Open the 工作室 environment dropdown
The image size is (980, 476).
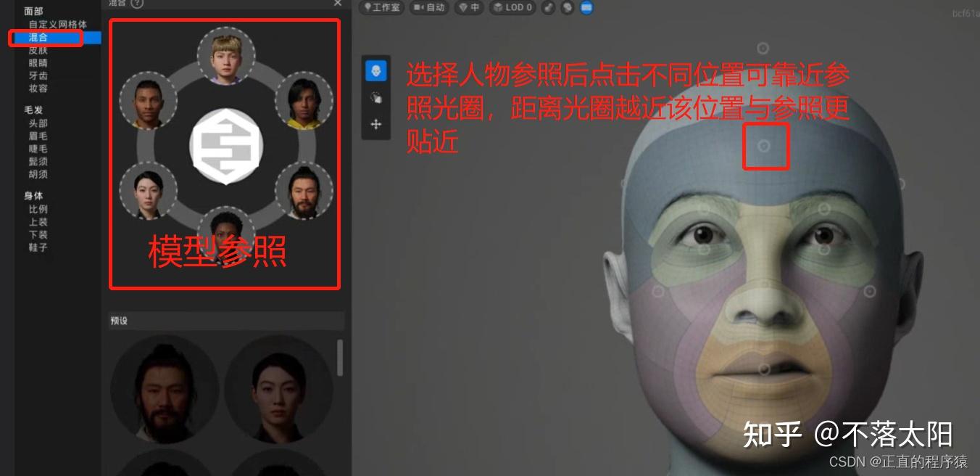click(381, 7)
